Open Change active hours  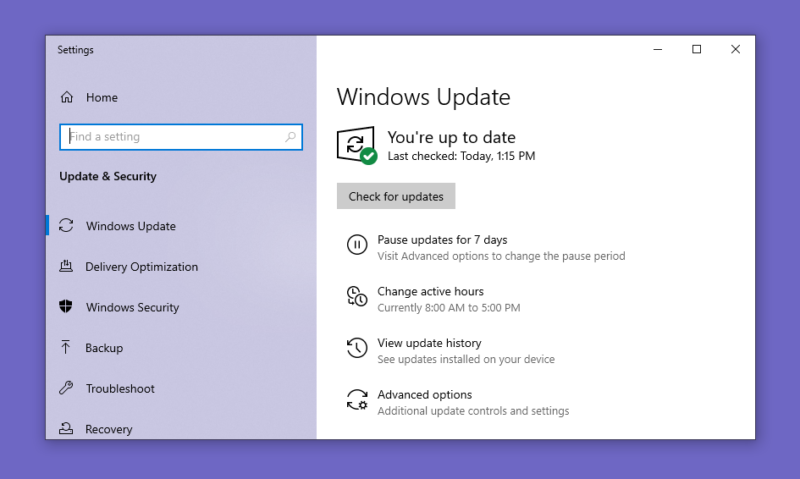point(430,291)
